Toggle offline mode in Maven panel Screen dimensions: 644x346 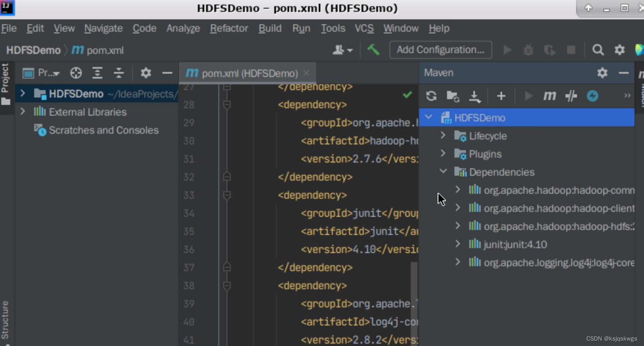593,96
